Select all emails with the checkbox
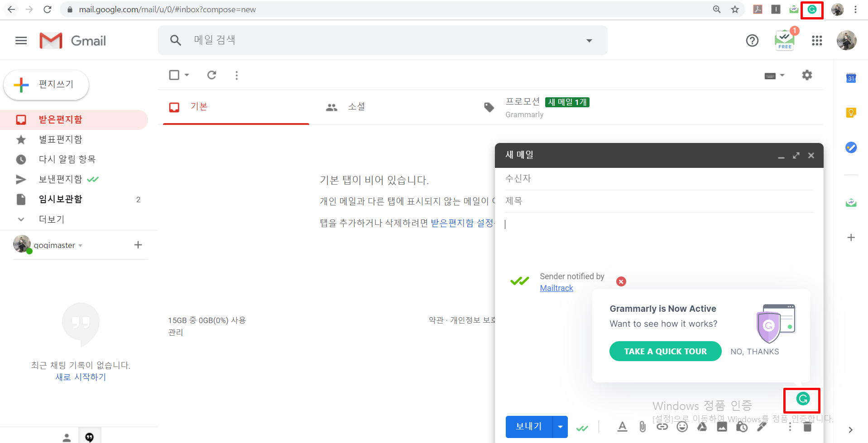Screen dimensions: 868x443 [175, 75]
